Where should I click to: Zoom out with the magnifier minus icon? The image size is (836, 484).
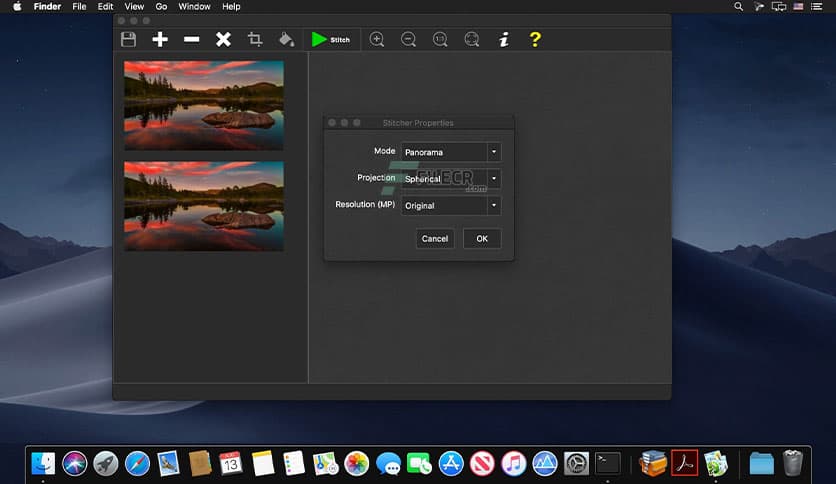[x=408, y=39]
